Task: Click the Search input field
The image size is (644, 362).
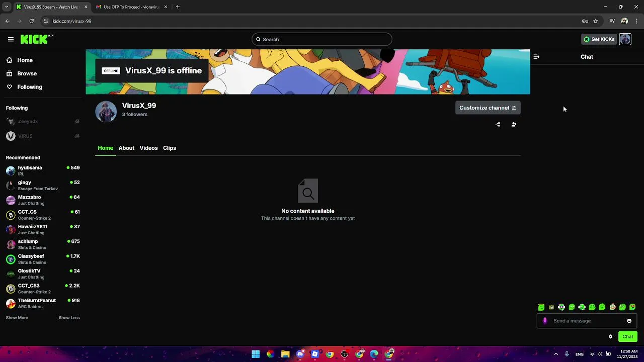Action: [322, 39]
